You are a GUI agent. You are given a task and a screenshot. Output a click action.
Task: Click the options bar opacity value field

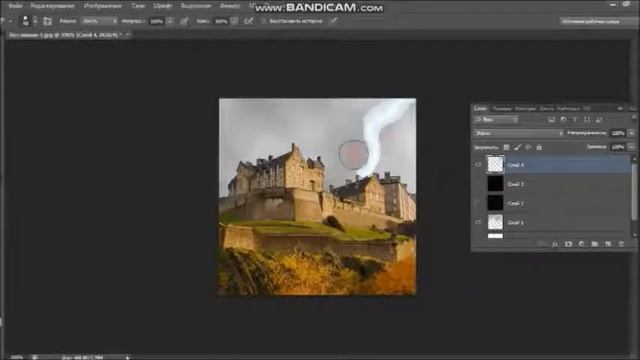coord(157,21)
